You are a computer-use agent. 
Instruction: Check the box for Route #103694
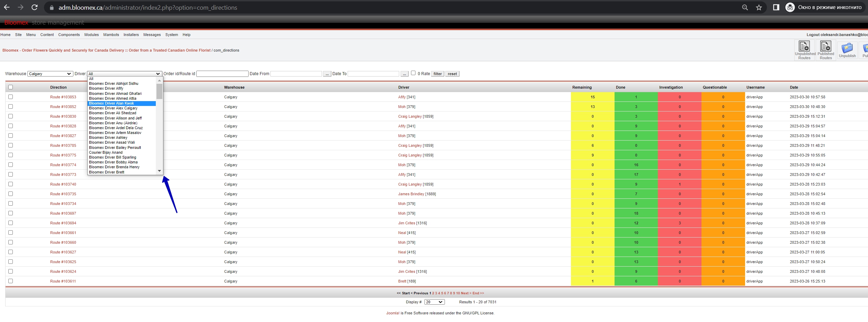tap(10, 223)
